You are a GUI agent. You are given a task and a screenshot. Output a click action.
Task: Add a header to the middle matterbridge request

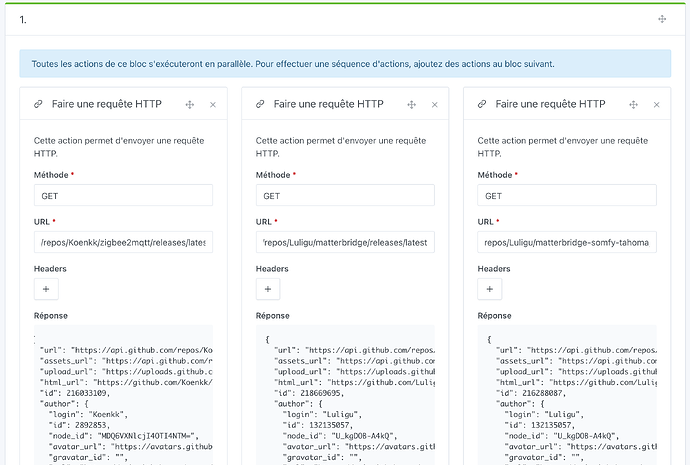pyautogui.click(x=268, y=289)
